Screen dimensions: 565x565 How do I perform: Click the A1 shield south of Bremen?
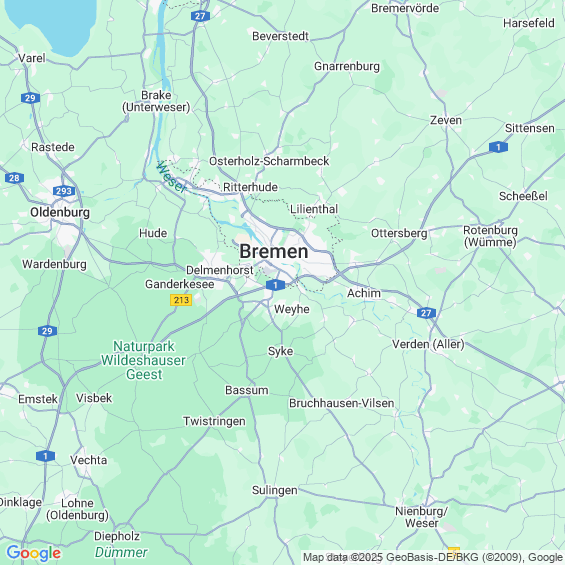(275, 285)
